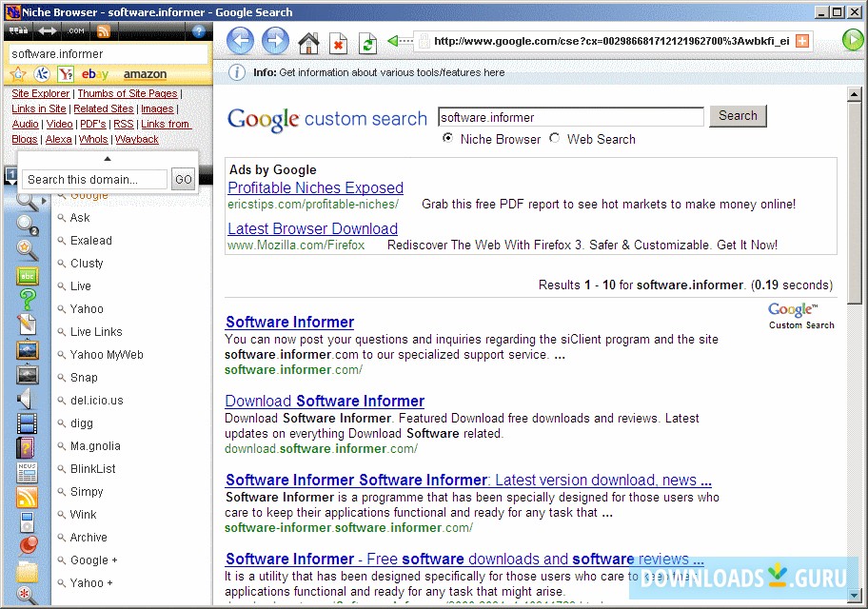Open Thumbs of Site Pages link

click(128, 93)
